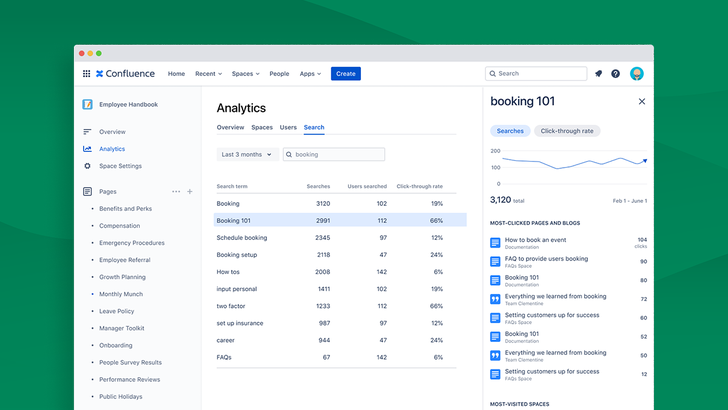Select the Searches chart toggle
The width and height of the screenshot is (728, 410).
[510, 131]
